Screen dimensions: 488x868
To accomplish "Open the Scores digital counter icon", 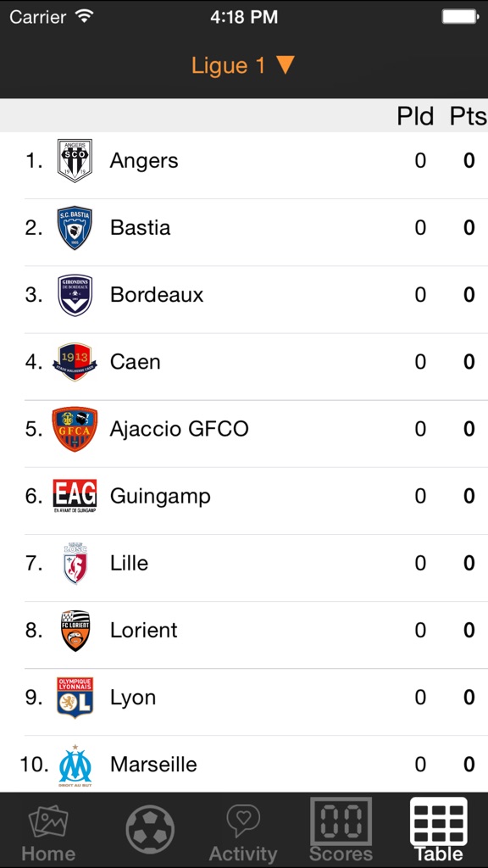I will tap(341, 821).
